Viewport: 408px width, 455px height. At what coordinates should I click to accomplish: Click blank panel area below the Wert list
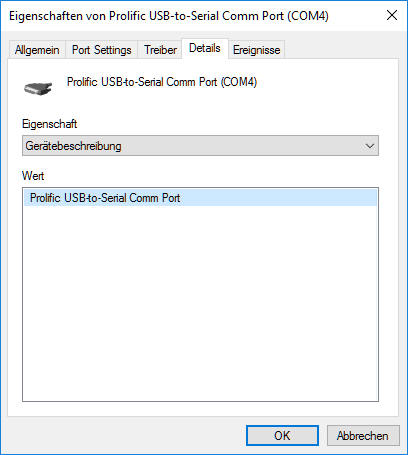[x=200, y=409]
